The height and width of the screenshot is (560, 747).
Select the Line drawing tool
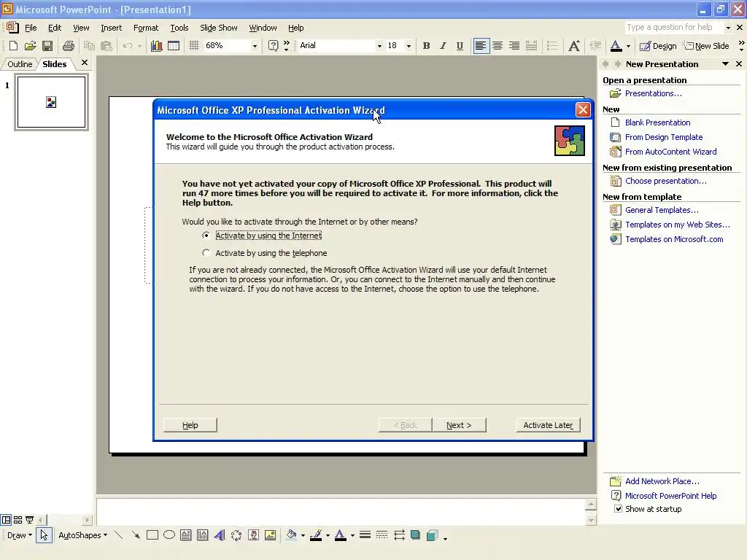pos(119,535)
